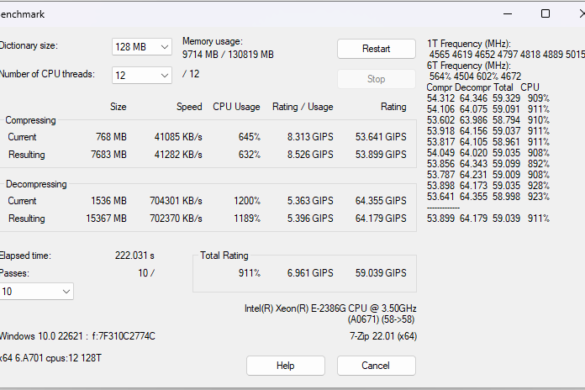The image size is (585, 390).
Task: Select the 128 MB dictionary value
Action: [131, 47]
